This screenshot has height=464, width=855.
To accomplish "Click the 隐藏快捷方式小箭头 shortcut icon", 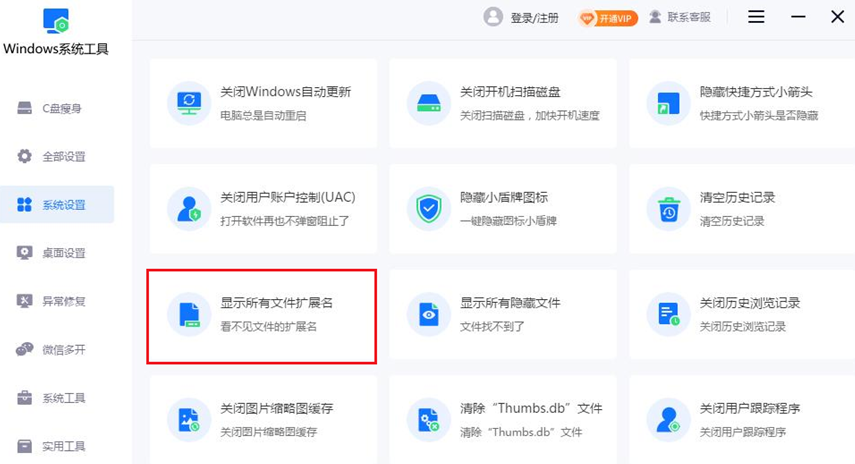I will [x=669, y=103].
